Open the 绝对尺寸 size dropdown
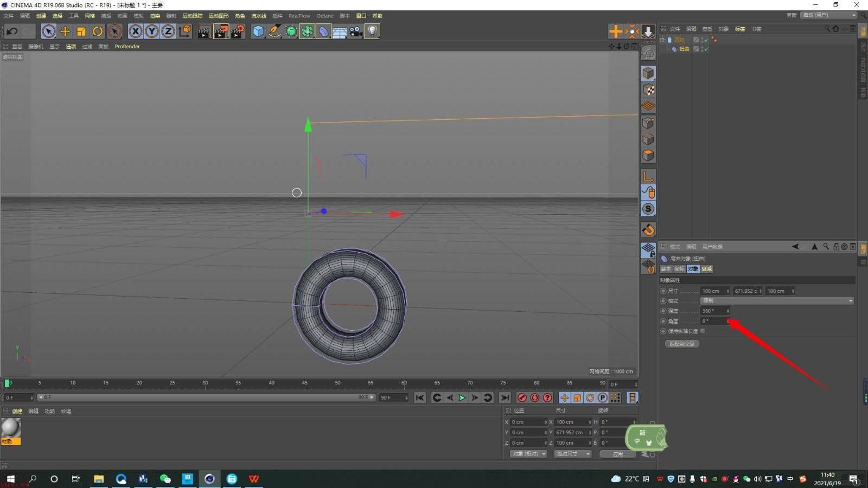Screen dimensions: 868x488 [573, 454]
